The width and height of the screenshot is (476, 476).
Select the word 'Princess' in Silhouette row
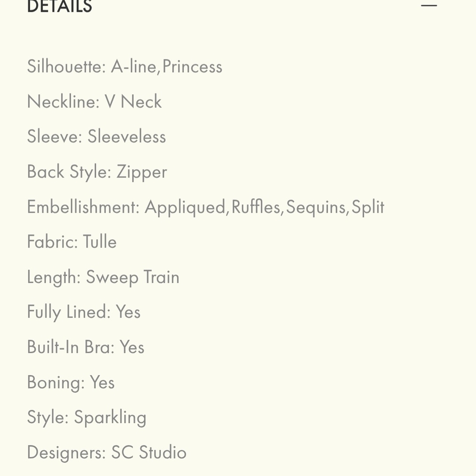point(192,67)
